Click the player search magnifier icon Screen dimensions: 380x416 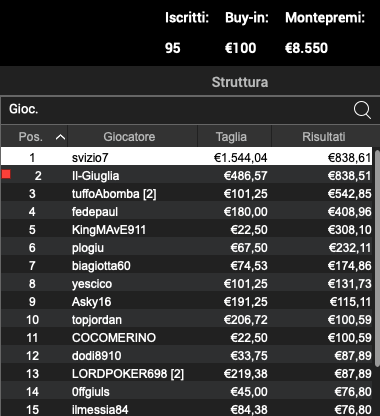(362, 110)
